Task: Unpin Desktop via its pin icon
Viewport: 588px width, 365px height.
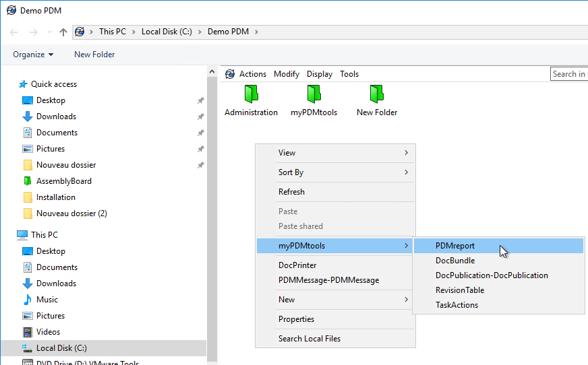Action: tap(200, 100)
